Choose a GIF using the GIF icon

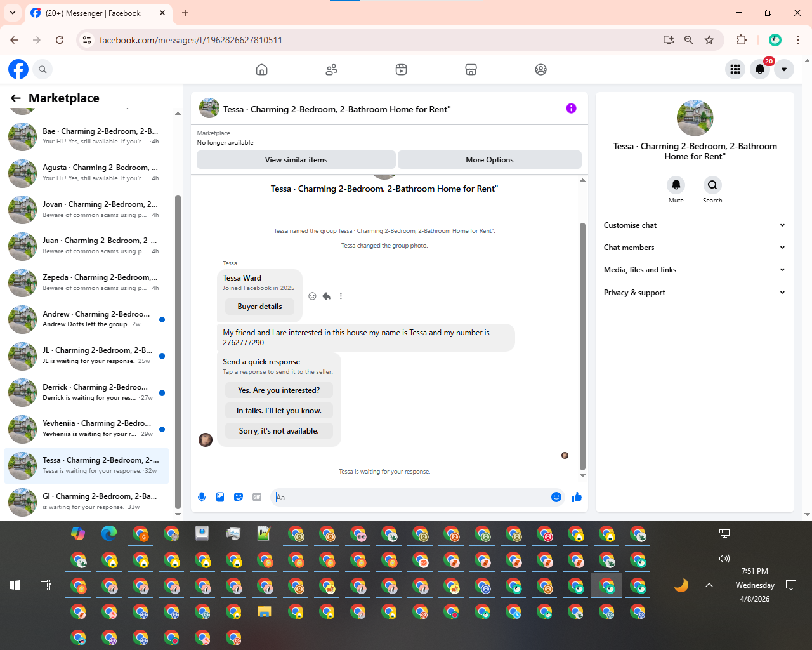click(257, 497)
